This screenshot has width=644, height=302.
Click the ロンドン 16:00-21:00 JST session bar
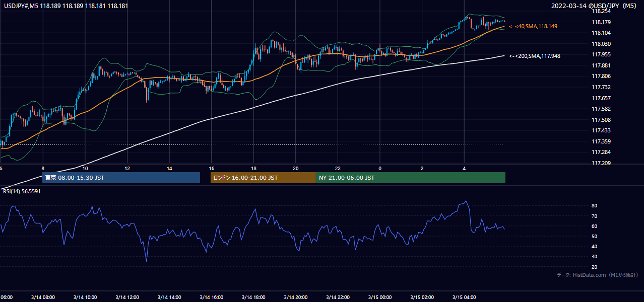tap(263, 178)
